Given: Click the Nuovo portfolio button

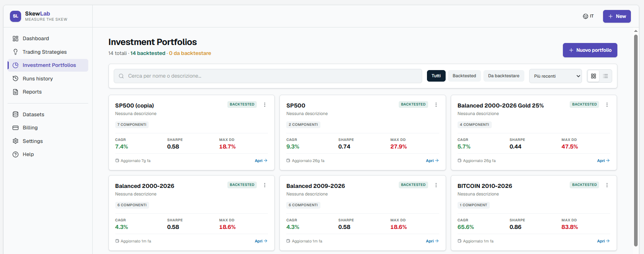Looking at the screenshot, I should 590,50.
